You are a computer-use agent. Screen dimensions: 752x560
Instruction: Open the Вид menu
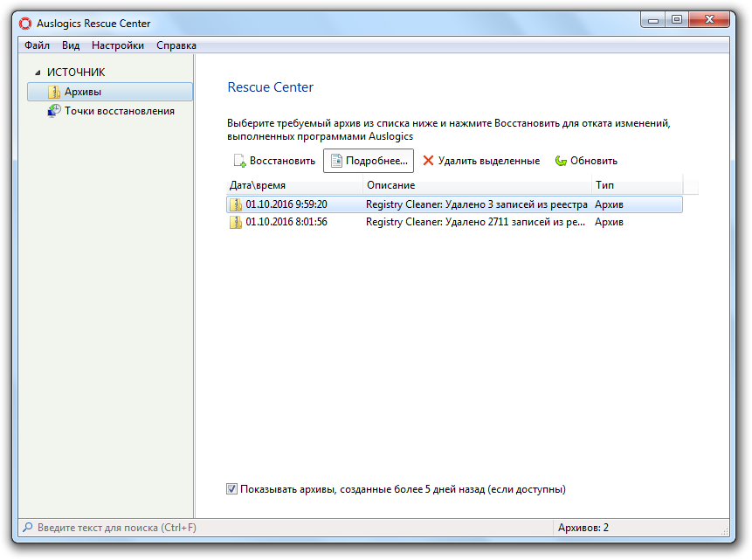[x=71, y=45]
